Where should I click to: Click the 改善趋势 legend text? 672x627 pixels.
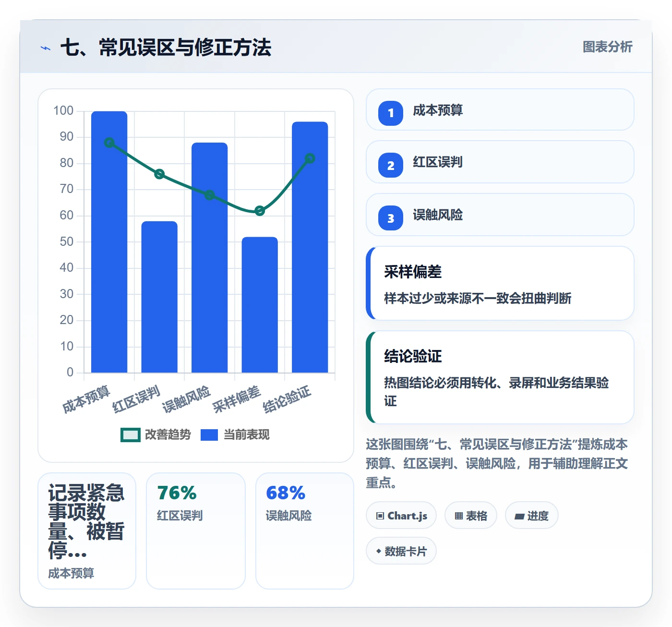168,434
